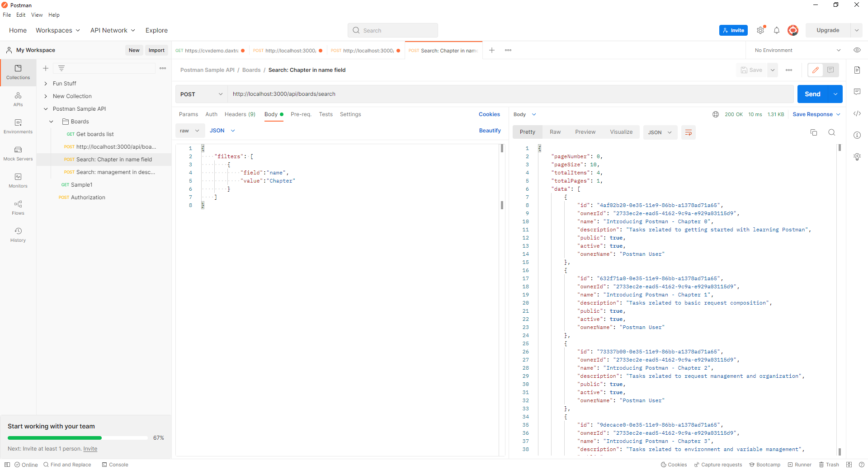
Task: Switch to the Params tab
Action: click(189, 114)
